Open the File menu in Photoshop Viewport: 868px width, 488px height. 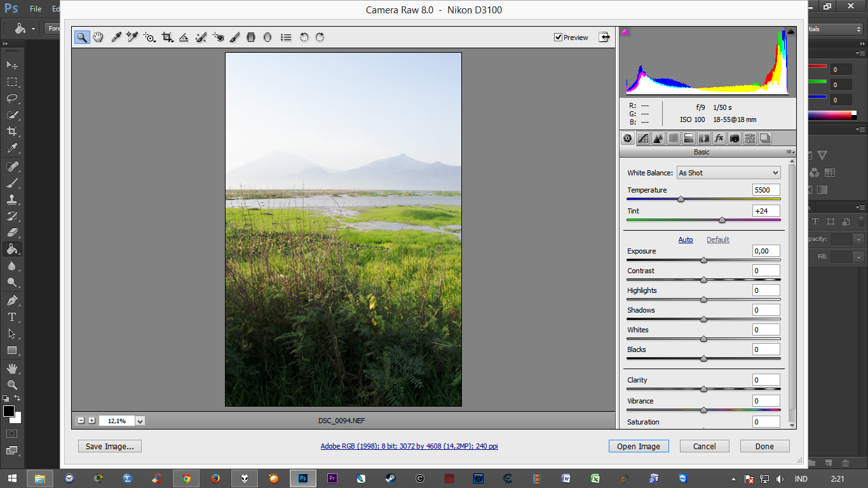[x=36, y=9]
